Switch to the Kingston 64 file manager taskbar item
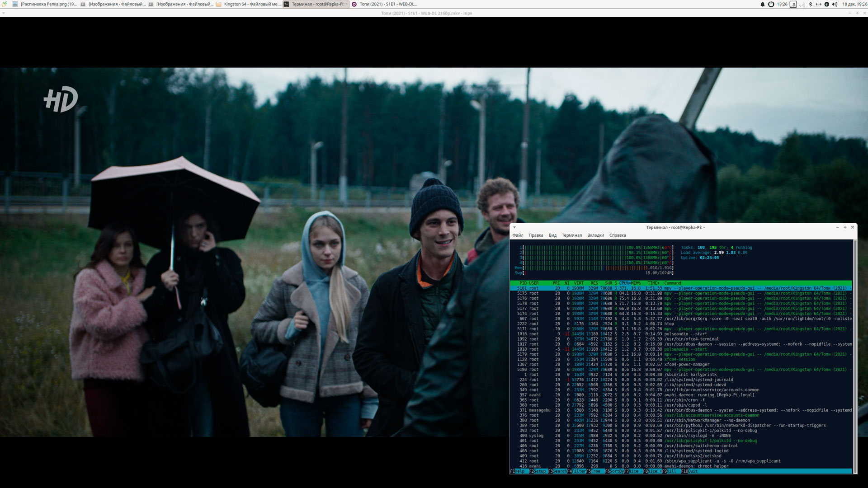 (x=248, y=4)
